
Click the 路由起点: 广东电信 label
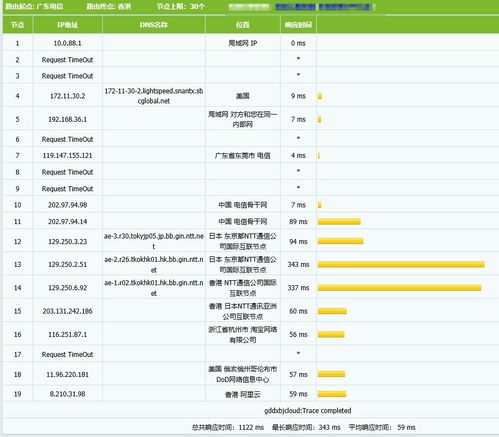pos(34,6)
